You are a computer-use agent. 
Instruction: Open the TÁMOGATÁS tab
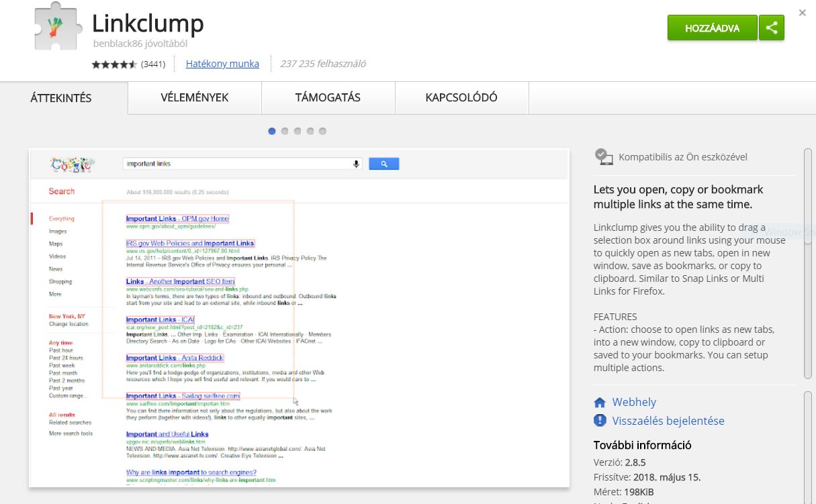pos(328,98)
